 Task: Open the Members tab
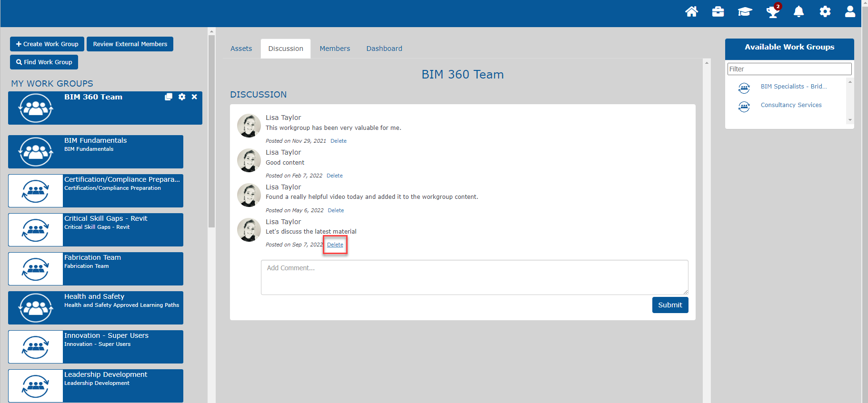coord(335,49)
